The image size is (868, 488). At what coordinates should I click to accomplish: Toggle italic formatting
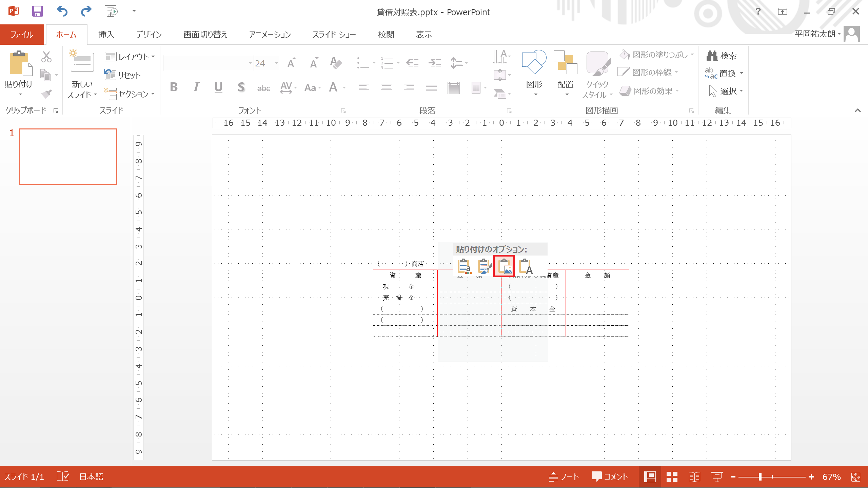[x=196, y=87]
